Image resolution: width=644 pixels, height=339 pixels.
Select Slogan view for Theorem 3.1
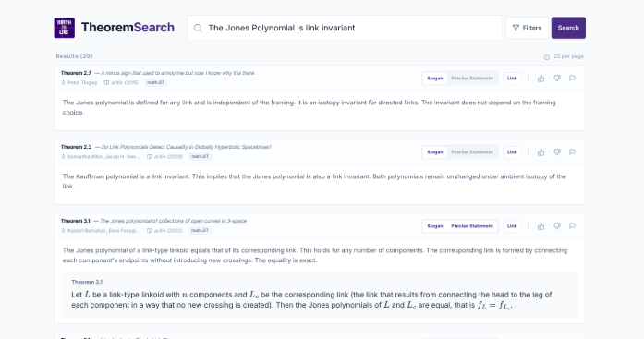435,226
